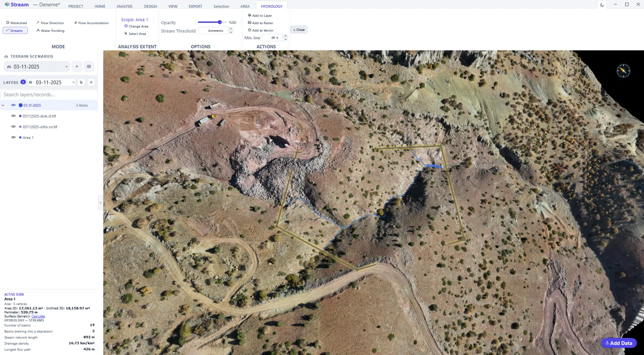This screenshot has width=644, height=355.
Task: Select the Area 1 layer row
Action: click(49, 138)
